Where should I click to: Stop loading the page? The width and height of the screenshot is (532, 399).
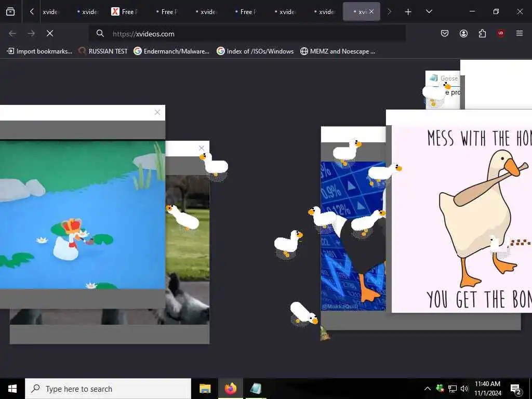click(x=50, y=33)
